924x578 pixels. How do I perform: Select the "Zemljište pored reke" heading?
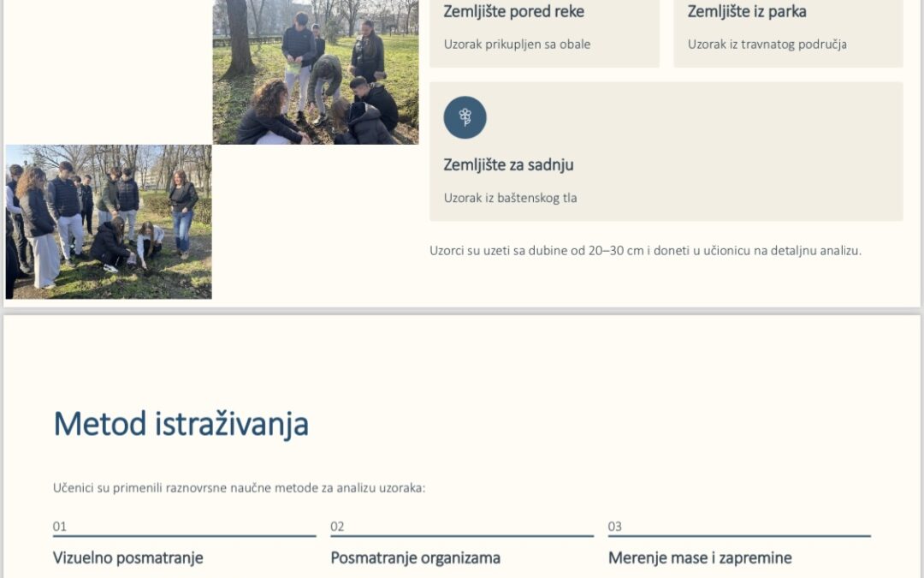[513, 12]
